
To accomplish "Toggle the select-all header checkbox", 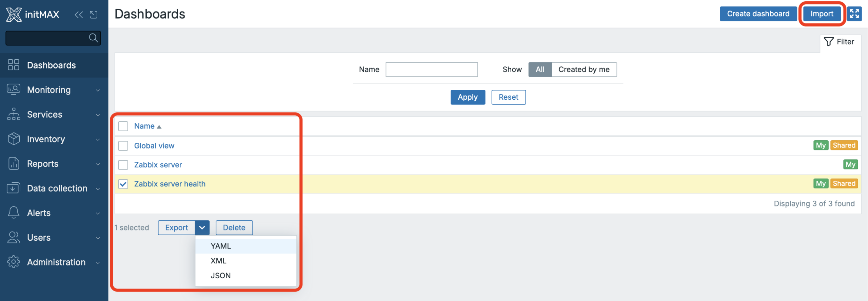I will click(123, 126).
